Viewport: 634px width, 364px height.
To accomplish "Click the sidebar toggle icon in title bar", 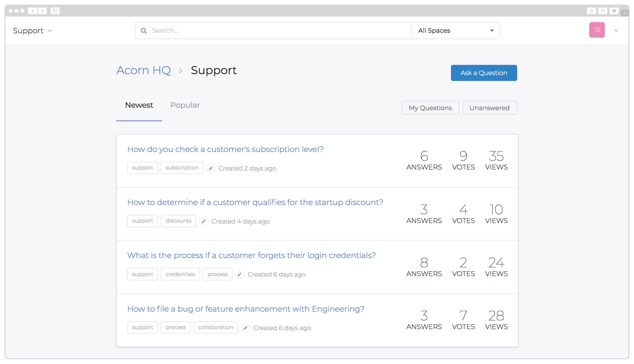I will click(55, 11).
